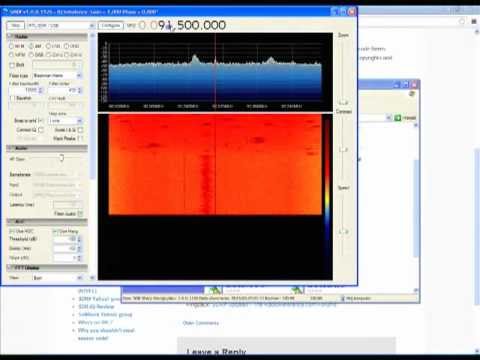Click the Speed slider handle

pyautogui.click(x=343, y=231)
